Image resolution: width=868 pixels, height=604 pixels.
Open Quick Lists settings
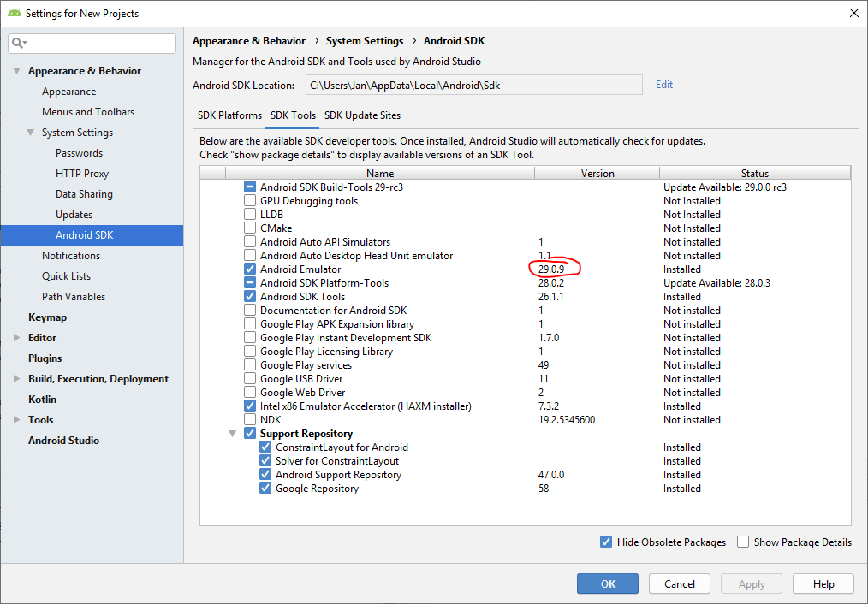(x=67, y=276)
